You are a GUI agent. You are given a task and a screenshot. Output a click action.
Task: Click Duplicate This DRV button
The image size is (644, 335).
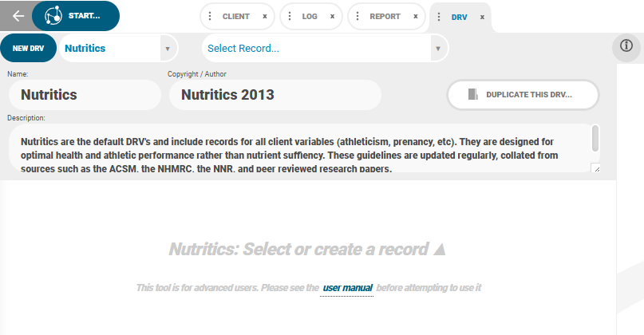[x=523, y=94]
